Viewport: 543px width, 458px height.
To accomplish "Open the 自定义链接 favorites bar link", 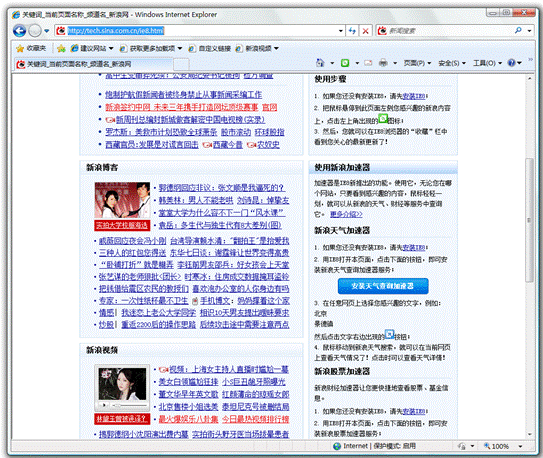I will pos(210,48).
